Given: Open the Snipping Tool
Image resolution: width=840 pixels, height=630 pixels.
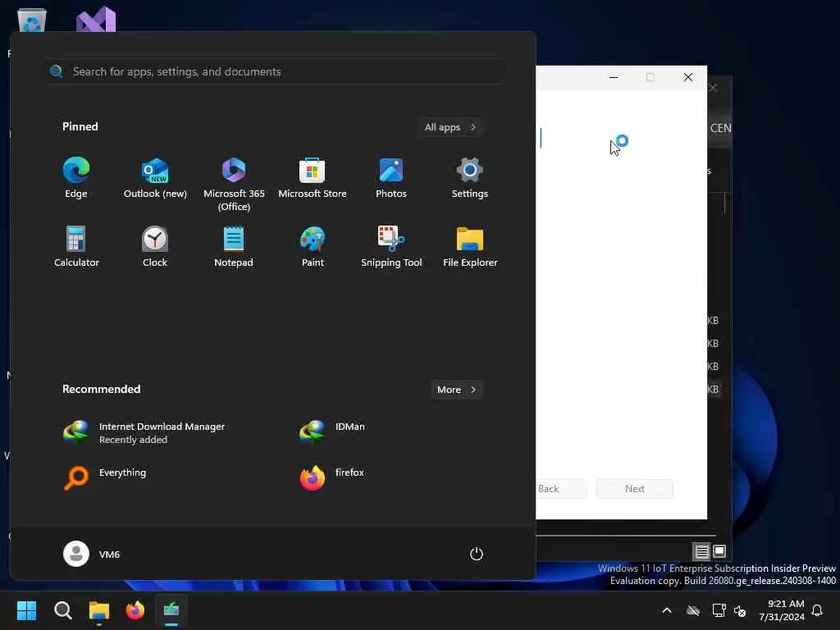Looking at the screenshot, I should (391, 246).
